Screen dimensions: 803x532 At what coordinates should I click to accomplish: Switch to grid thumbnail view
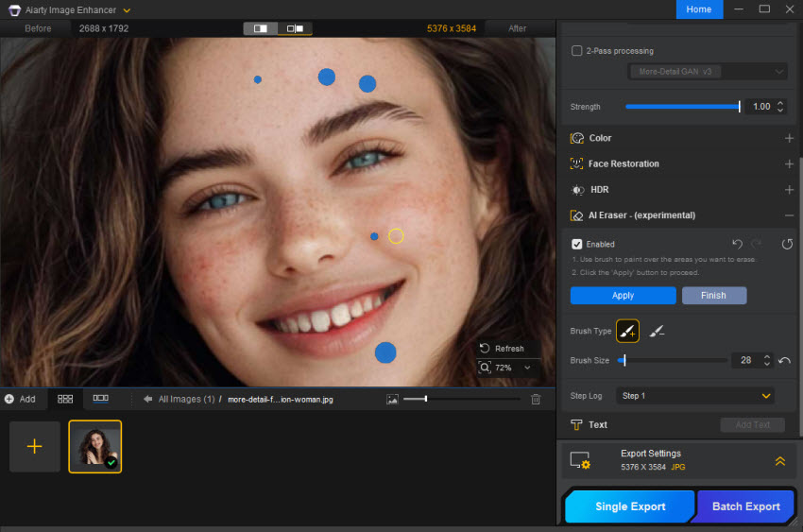click(65, 399)
